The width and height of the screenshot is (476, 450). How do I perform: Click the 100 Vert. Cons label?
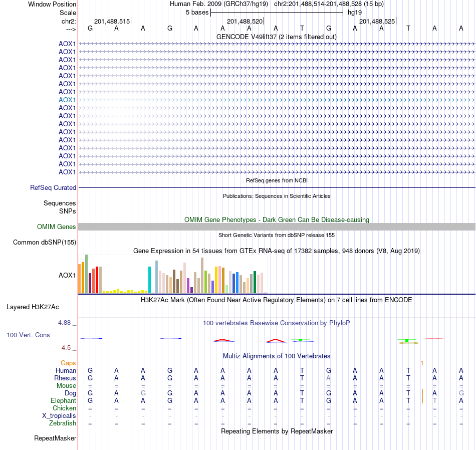28,335
